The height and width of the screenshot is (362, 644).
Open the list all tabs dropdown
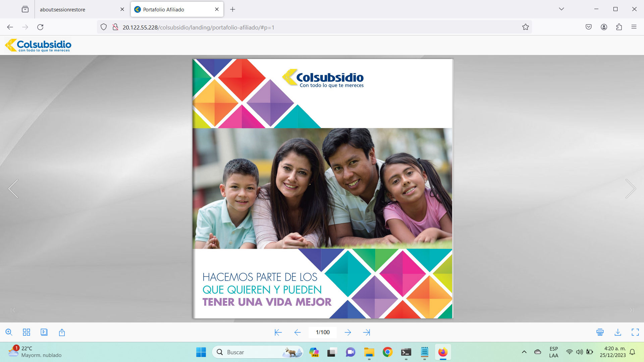tap(561, 9)
